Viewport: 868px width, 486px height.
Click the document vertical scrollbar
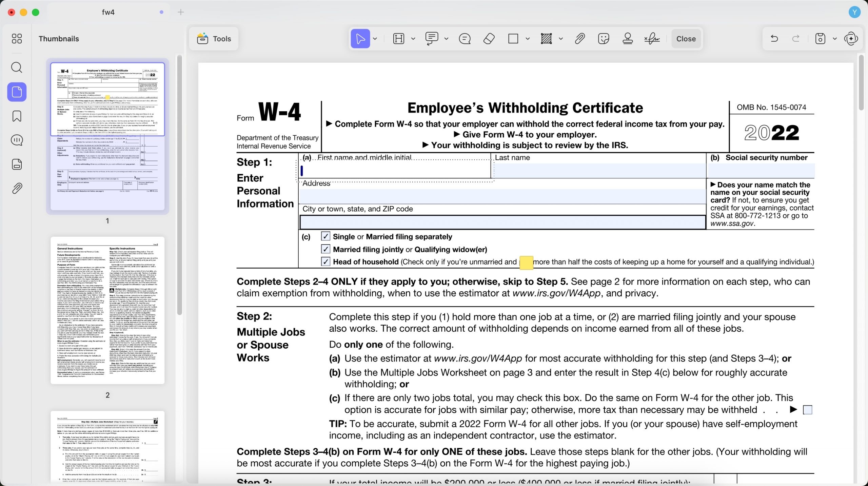861,83
